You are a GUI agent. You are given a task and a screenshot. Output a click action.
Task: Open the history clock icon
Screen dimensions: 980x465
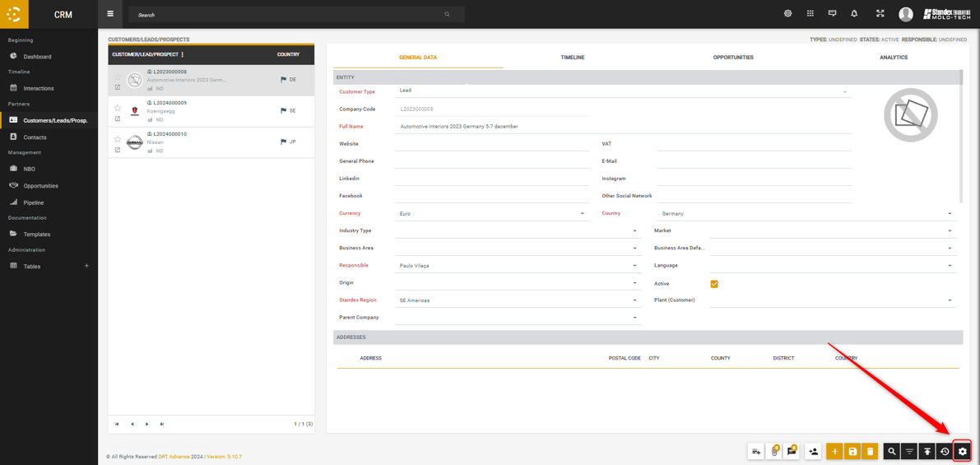tap(945, 451)
